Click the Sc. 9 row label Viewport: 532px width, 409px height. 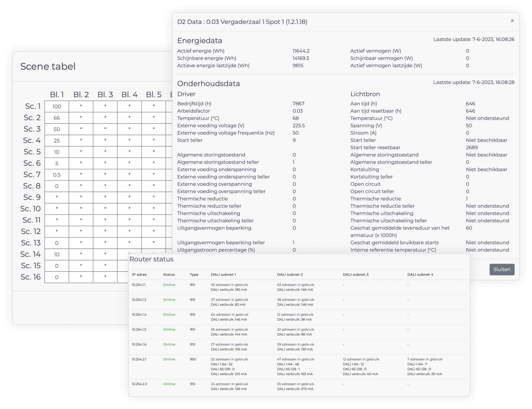[32, 197]
